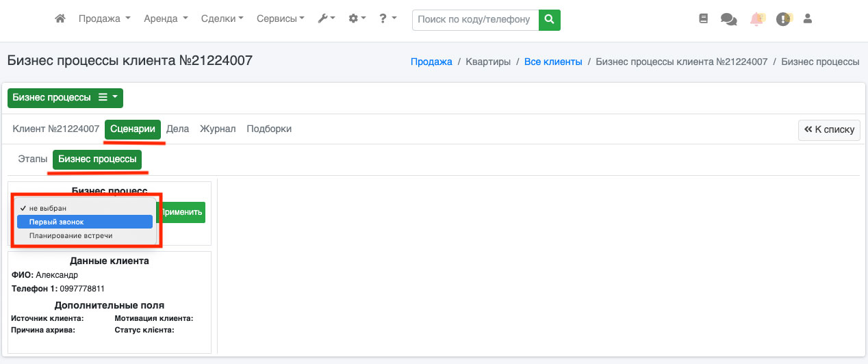Open the wrench tools menu
Screen dimensions: 868x364
click(x=326, y=19)
